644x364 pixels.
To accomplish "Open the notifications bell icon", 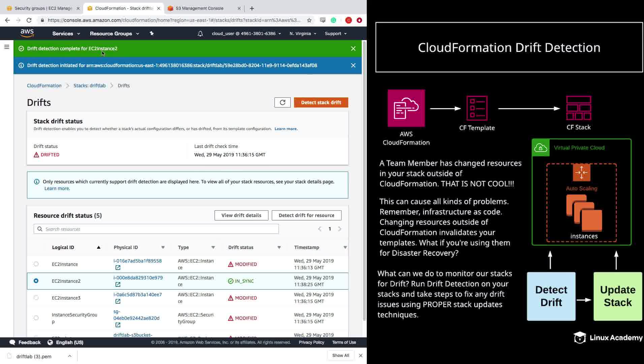I will tap(200, 34).
